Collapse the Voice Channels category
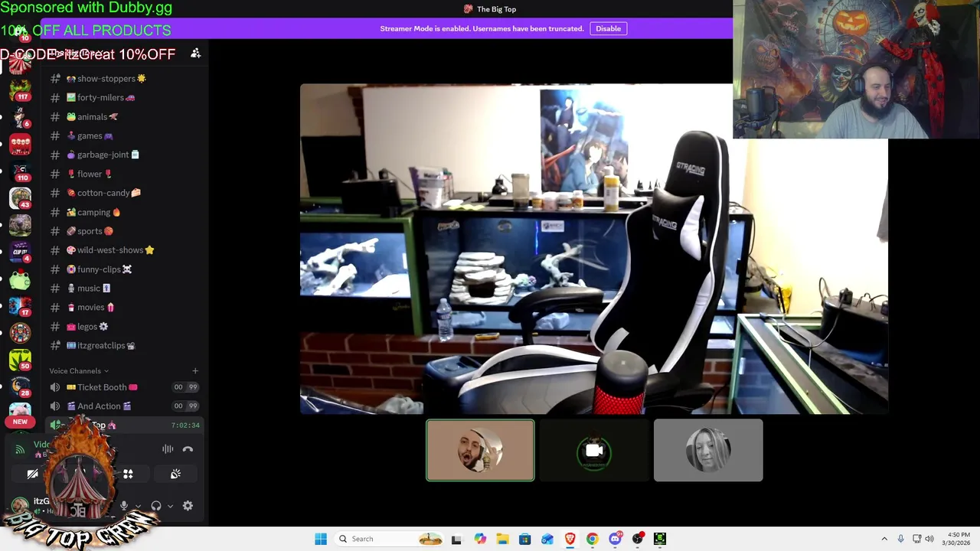Screen dimensions: 980x551 (x=79, y=371)
